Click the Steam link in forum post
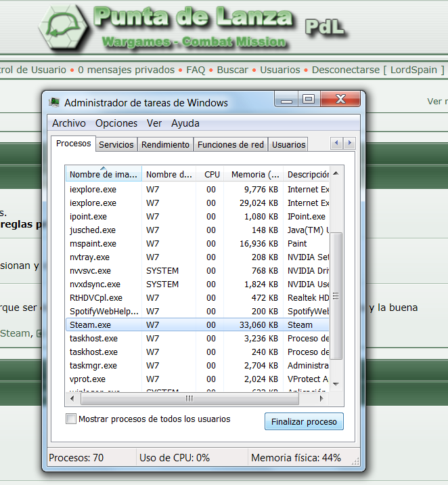The image size is (448, 485). pos(15,333)
